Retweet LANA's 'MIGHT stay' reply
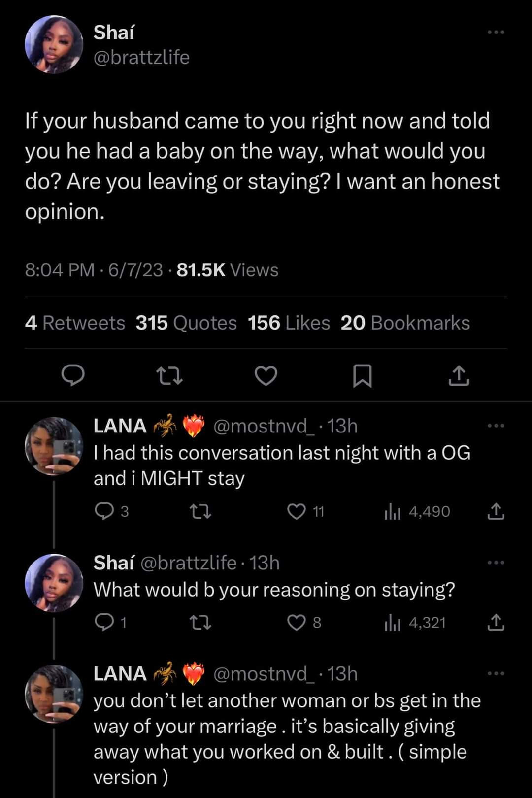The width and height of the screenshot is (532, 798). coord(200,512)
